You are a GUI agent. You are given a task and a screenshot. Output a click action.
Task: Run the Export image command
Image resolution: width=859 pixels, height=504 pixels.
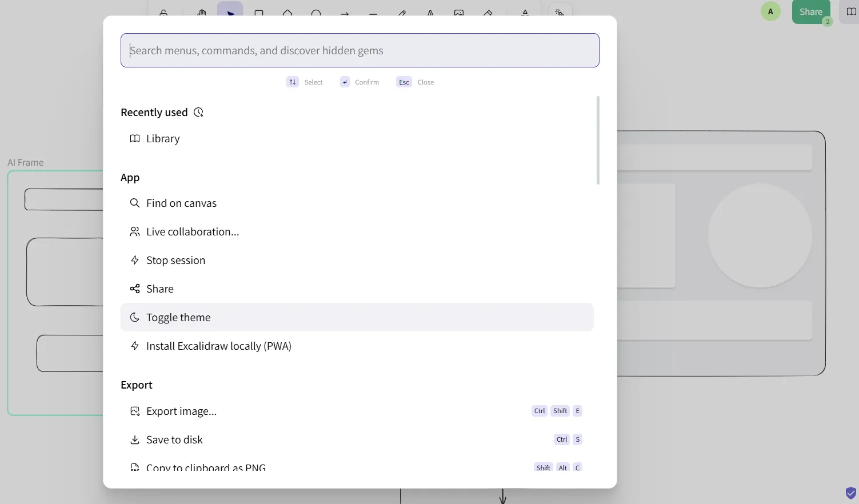click(181, 411)
